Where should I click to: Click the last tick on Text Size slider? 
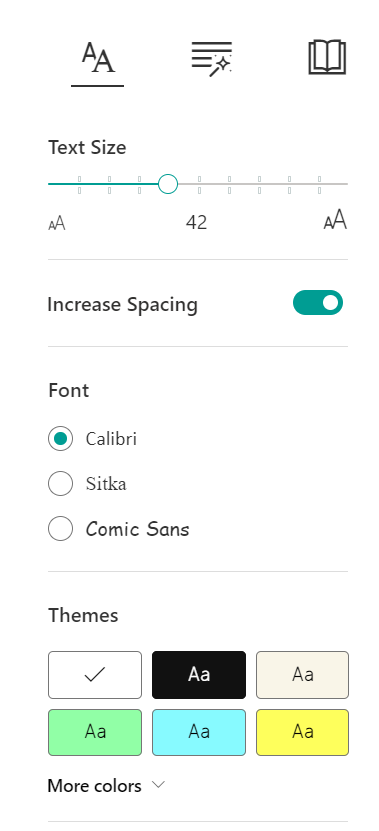tap(319, 184)
